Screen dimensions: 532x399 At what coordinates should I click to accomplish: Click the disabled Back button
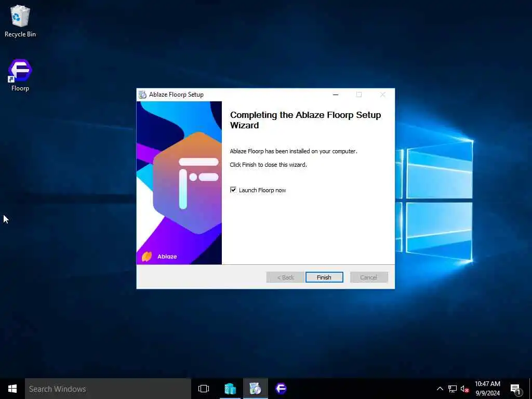pyautogui.click(x=285, y=277)
